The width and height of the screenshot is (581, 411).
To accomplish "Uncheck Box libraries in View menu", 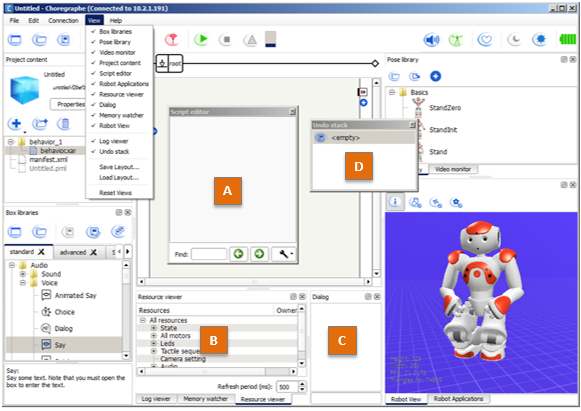I will click(119, 32).
